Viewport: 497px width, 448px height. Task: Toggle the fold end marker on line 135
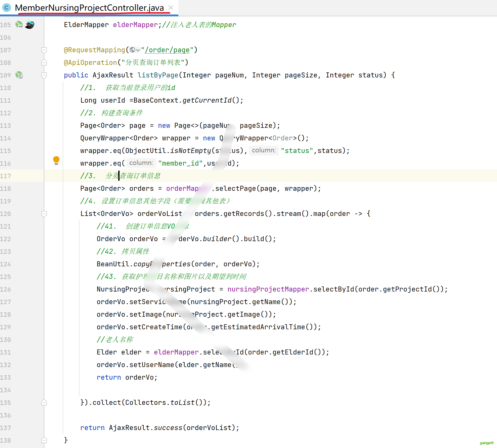(x=44, y=402)
